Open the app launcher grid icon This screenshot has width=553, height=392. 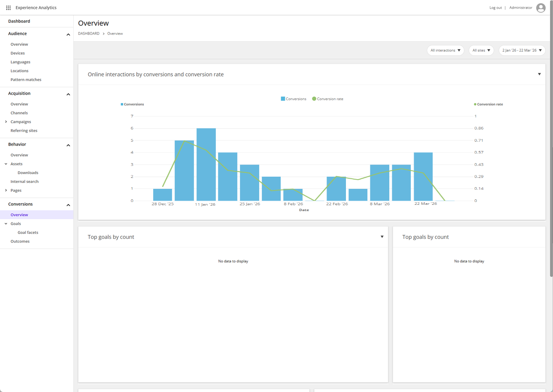(x=8, y=8)
